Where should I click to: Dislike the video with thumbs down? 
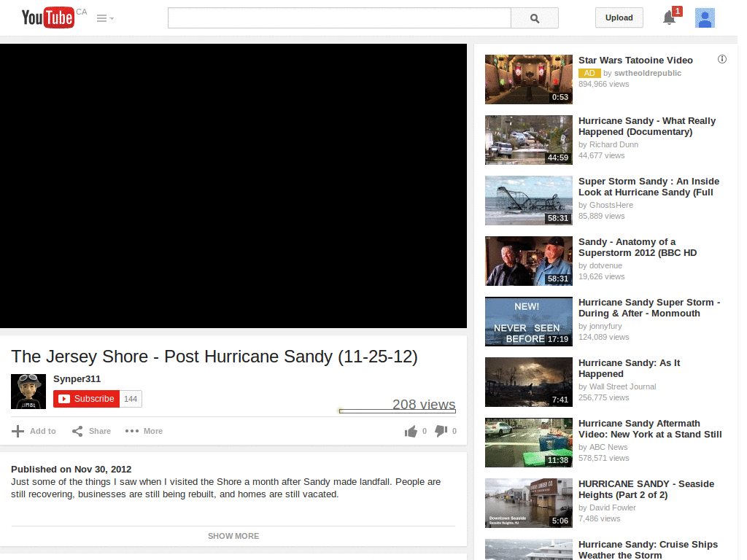coord(441,431)
